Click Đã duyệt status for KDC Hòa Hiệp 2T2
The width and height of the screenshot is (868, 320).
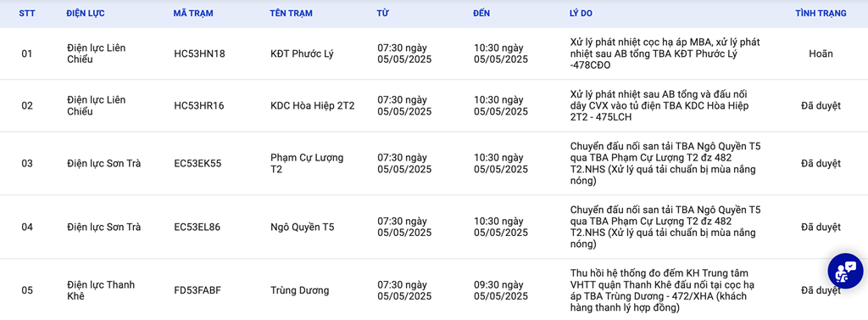[x=821, y=106]
